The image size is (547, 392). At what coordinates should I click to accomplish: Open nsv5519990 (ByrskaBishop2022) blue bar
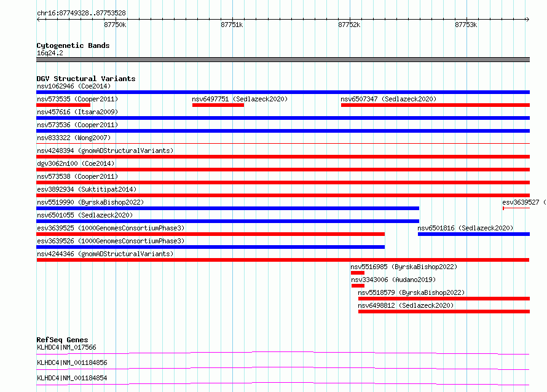coord(228,208)
